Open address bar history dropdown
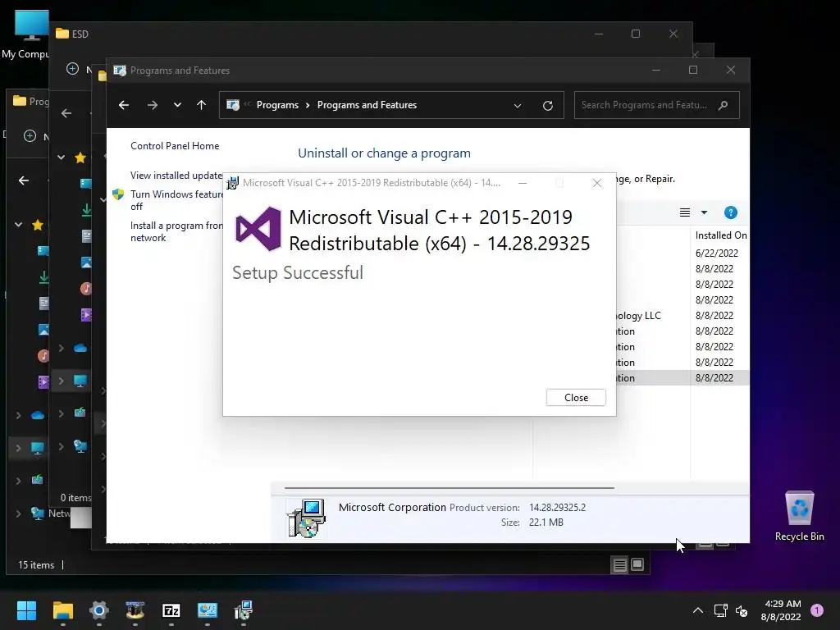This screenshot has width=840, height=630. tap(518, 106)
